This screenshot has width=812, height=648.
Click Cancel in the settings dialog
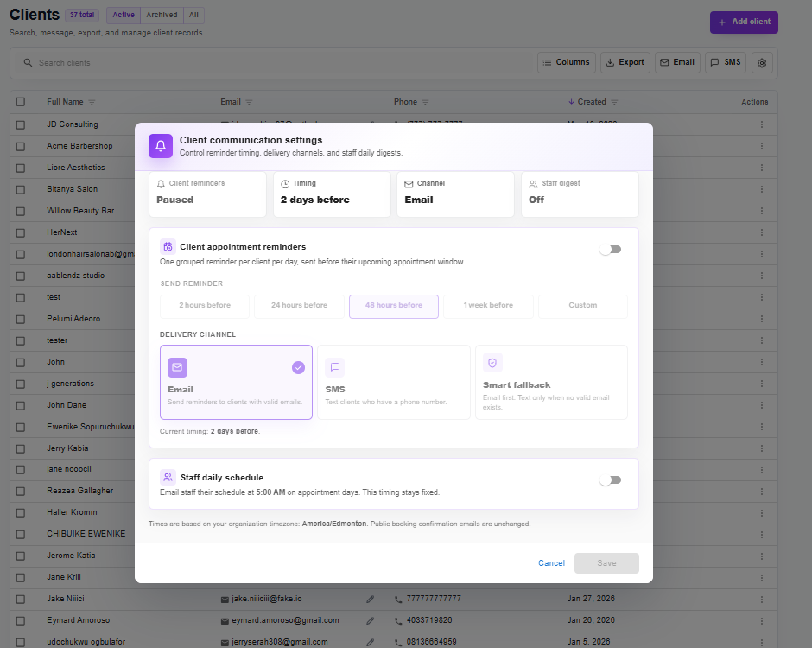coord(551,563)
